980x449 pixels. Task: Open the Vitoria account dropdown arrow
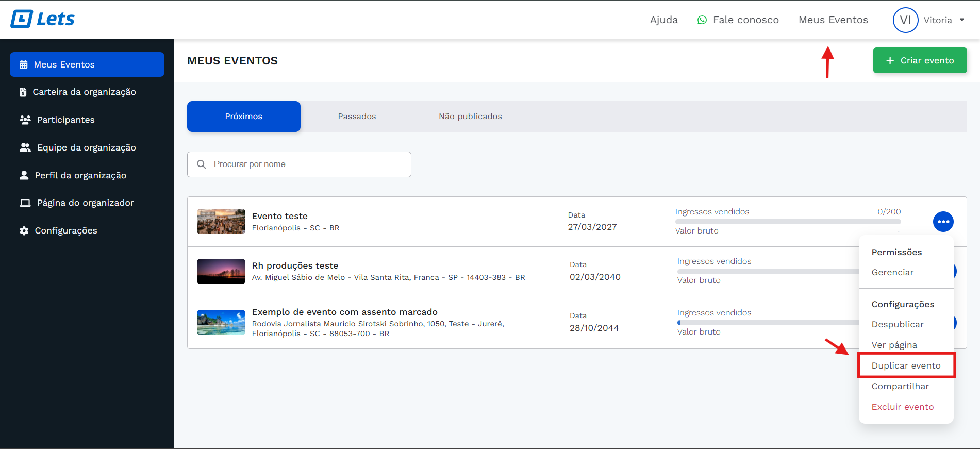[961, 20]
